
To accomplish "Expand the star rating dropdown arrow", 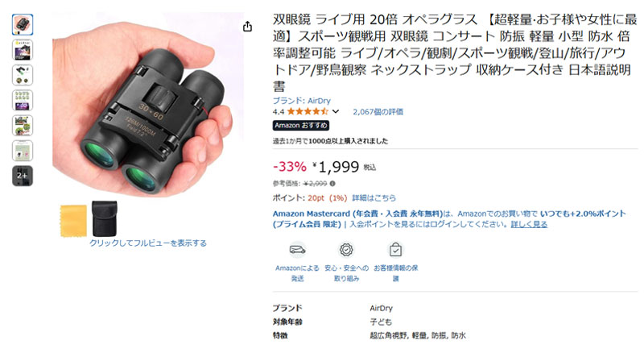I will tap(336, 112).
